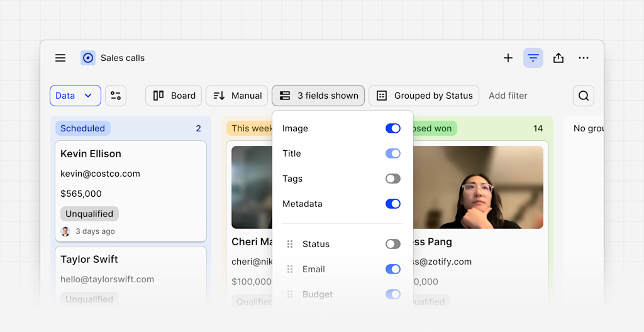
Task: Click the 3 days ago timestamp
Action: [x=96, y=231]
